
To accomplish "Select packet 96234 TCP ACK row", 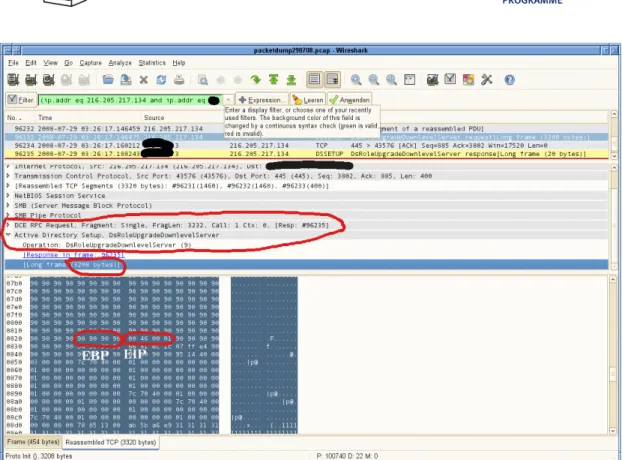I will point(306,145).
